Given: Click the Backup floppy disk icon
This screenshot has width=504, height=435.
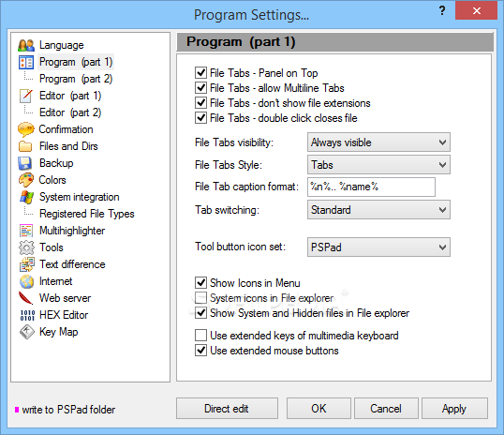Looking at the screenshot, I should [x=25, y=163].
